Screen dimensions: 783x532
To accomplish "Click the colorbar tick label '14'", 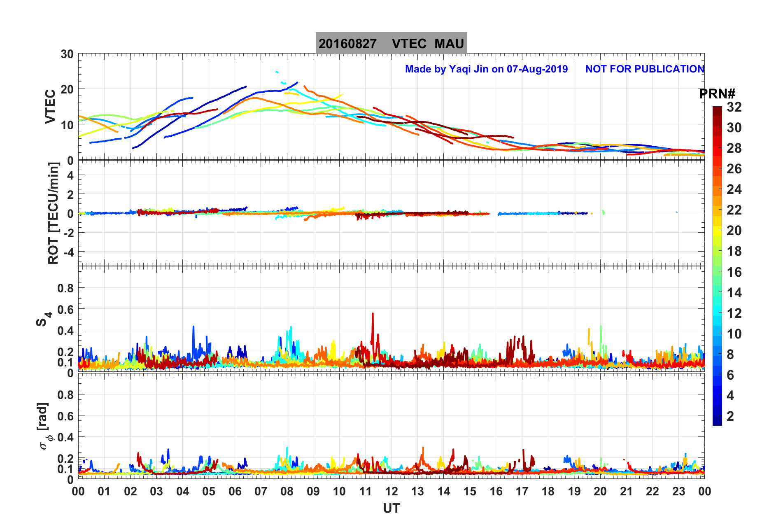I will (734, 293).
